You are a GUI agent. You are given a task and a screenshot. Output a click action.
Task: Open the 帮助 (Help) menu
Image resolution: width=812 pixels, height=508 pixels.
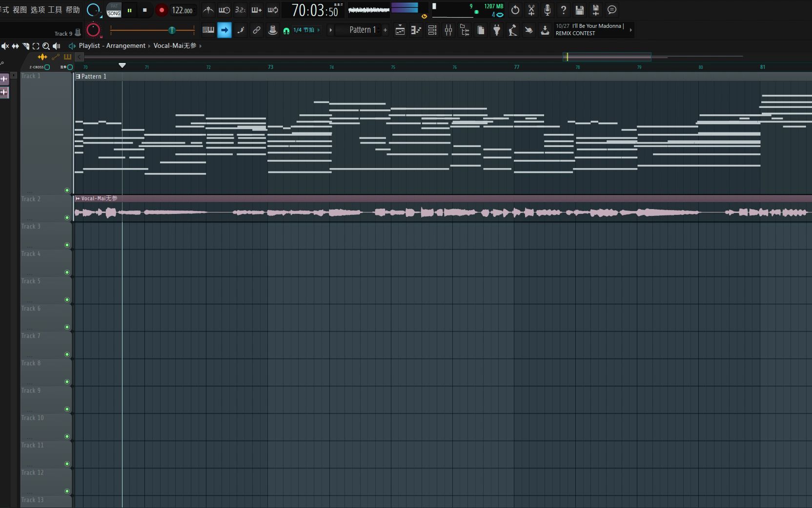coord(72,10)
